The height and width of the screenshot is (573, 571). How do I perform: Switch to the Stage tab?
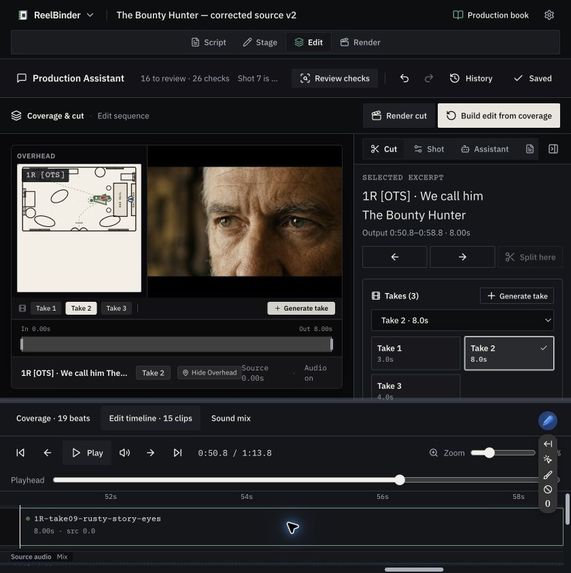260,42
